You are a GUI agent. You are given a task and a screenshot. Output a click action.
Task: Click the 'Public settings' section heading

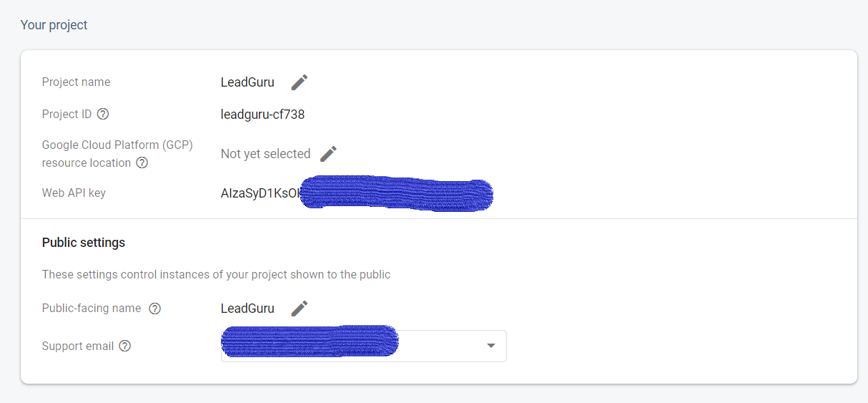tap(84, 243)
